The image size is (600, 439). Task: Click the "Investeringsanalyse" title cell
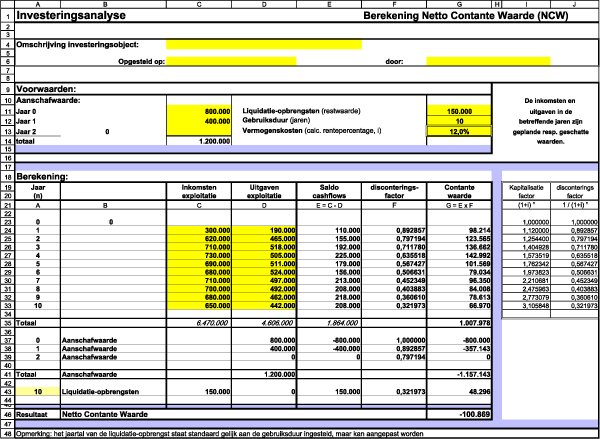(71, 16)
